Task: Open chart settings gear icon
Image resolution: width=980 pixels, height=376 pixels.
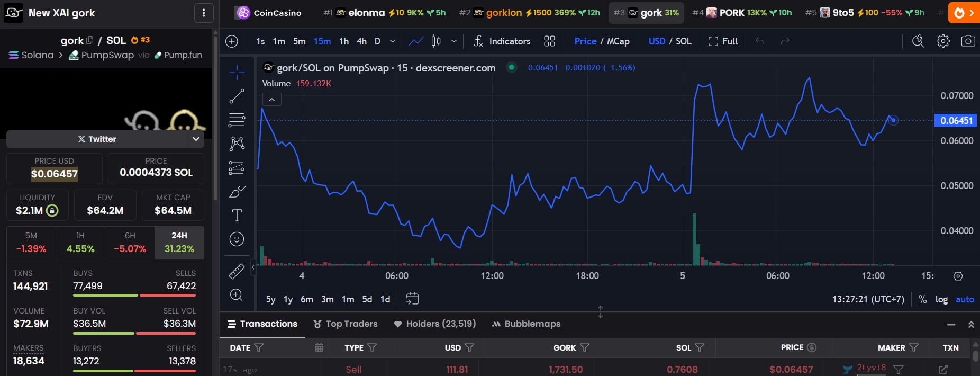Action: click(943, 41)
